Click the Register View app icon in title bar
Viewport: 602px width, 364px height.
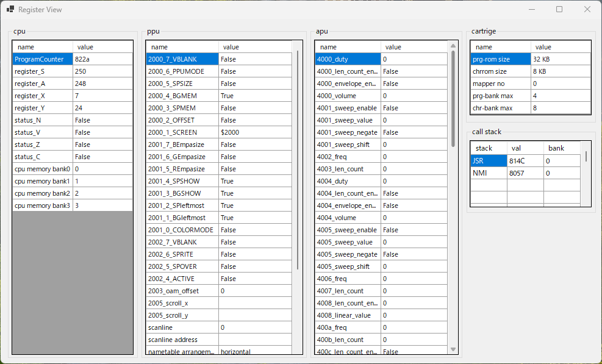tap(10, 10)
